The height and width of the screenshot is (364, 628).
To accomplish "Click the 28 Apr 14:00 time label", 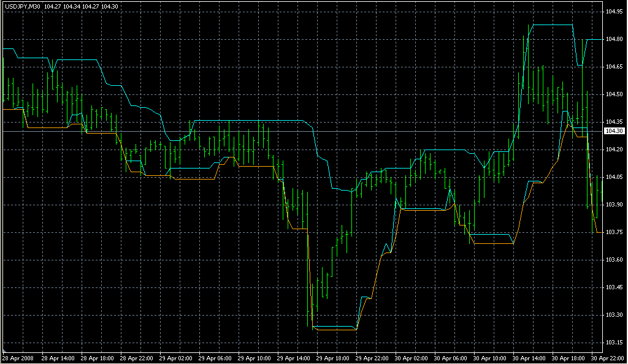I will pyautogui.click(x=58, y=358).
